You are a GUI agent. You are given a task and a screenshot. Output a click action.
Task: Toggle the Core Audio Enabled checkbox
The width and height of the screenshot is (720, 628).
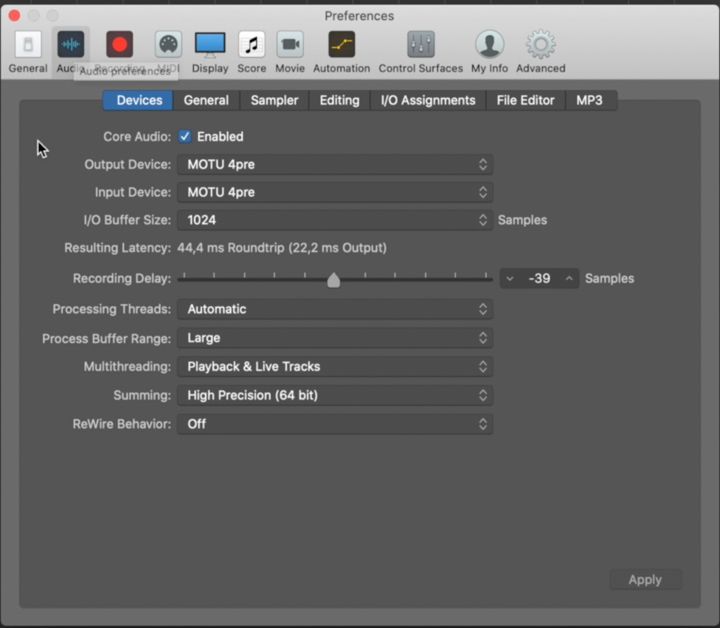click(185, 136)
